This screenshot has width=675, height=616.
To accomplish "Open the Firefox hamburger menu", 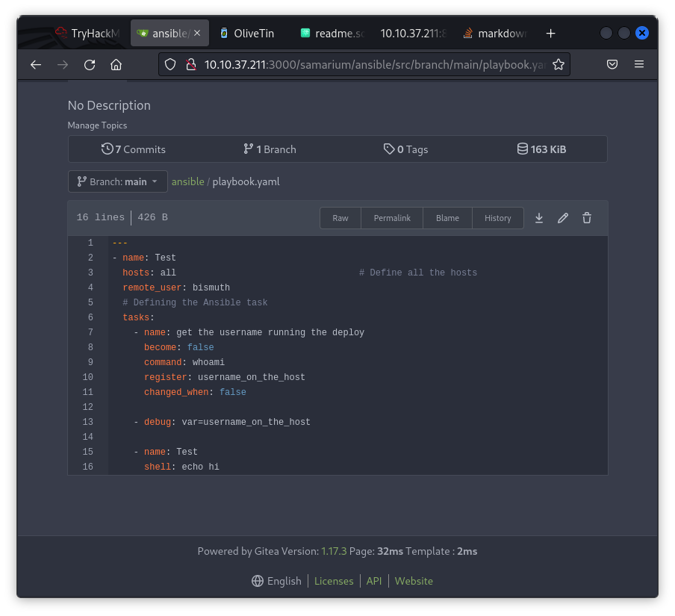I will point(639,64).
